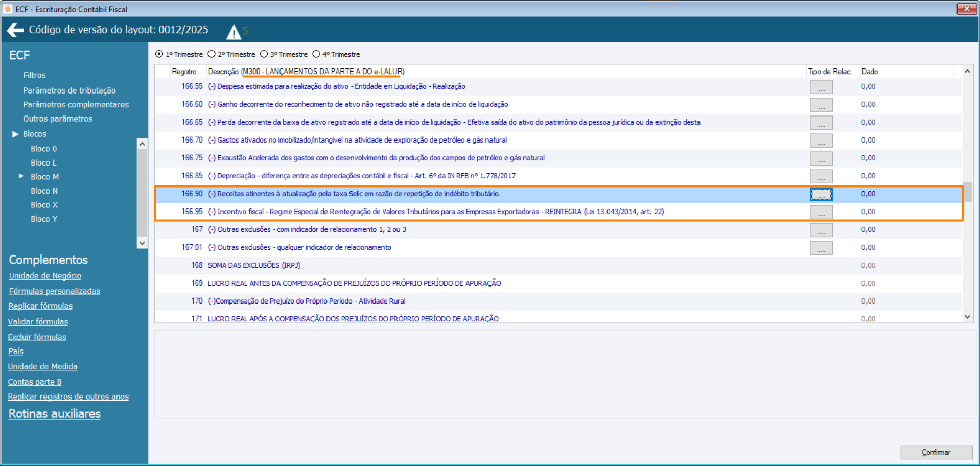Open the Replicar fórmulas link
Image resolution: width=980 pixels, height=466 pixels.
(x=40, y=306)
